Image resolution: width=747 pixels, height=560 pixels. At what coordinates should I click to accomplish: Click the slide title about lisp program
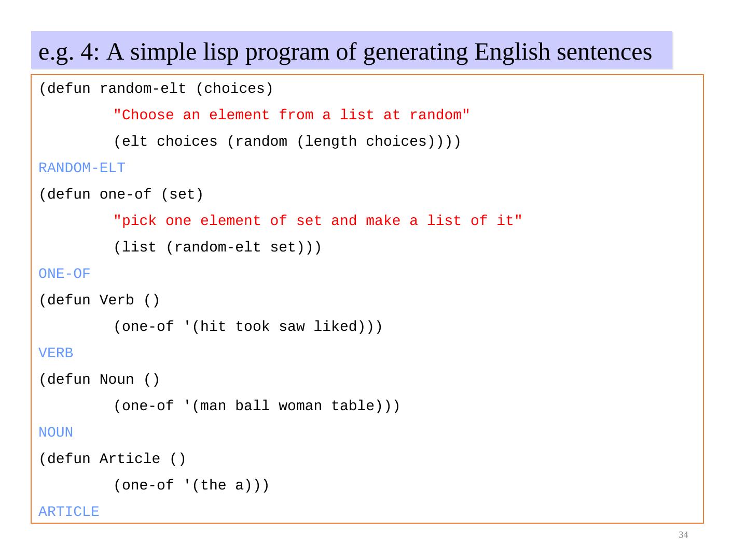point(345,52)
